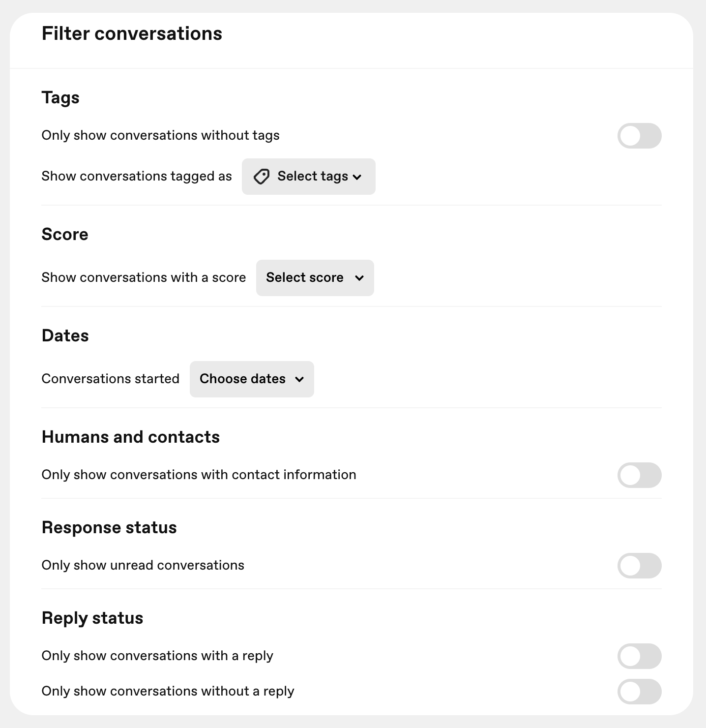
Task: Click the Dates section heading
Action: click(65, 335)
